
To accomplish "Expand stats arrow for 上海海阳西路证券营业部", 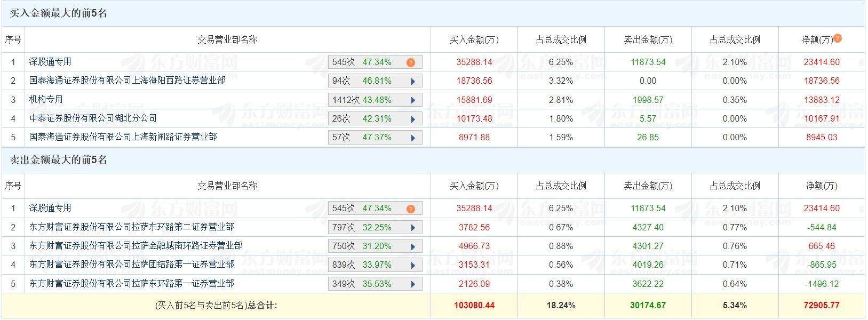I will click(x=413, y=82).
